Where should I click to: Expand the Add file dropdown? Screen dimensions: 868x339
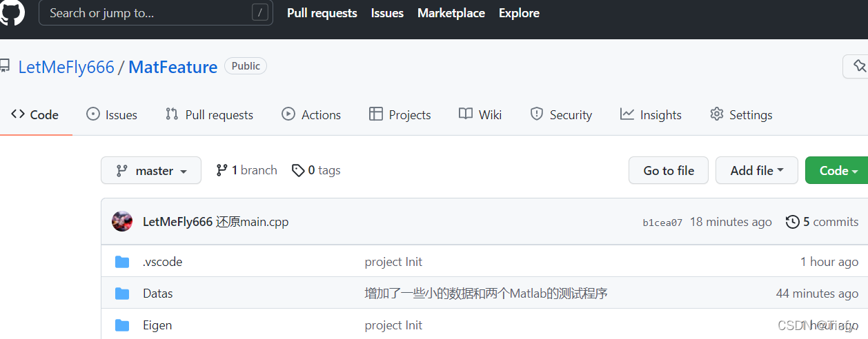pos(757,170)
